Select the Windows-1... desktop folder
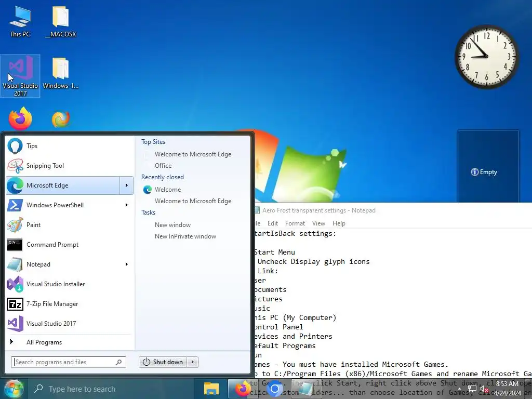The height and width of the screenshot is (399, 532). point(61,73)
